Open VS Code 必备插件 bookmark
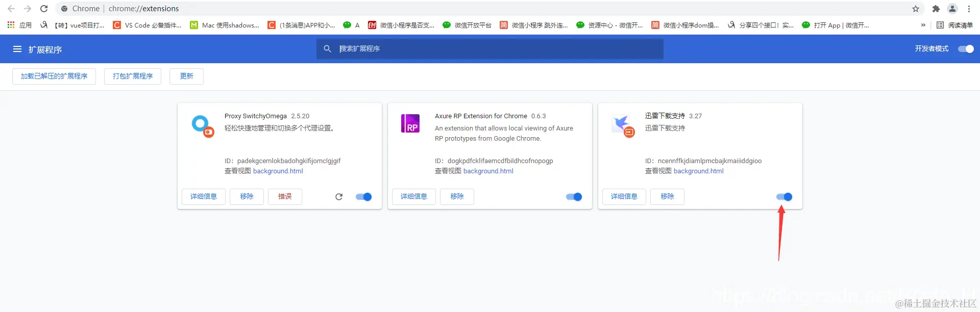The image size is (980, 312). tap(147, 25)
